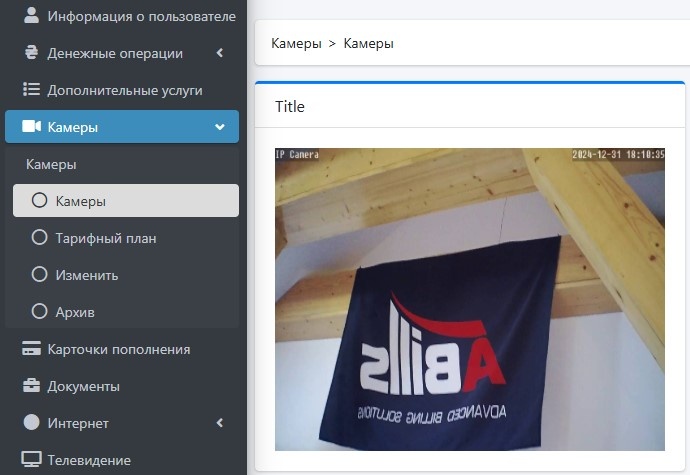The height and width of the screenshot is (475, 690).
Task: Select the Архив circle item
Action: click(x=39, y=311)
